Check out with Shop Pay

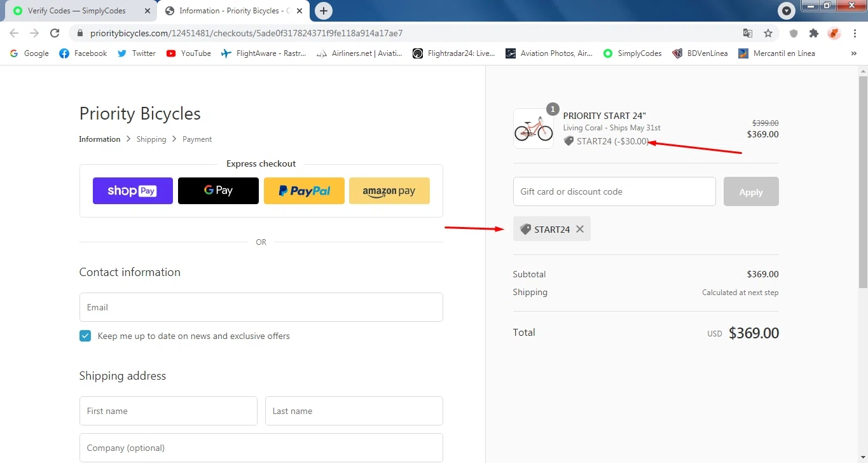point(133,191)
